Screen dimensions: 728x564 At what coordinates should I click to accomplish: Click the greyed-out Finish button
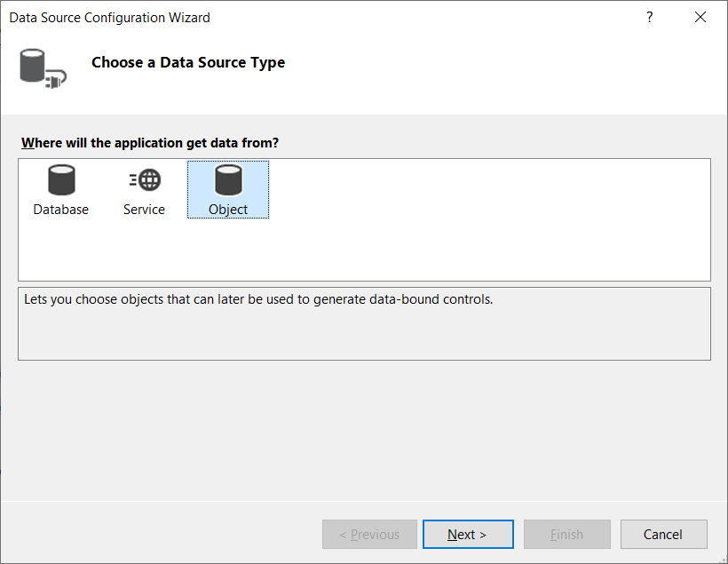coord(567,535)
